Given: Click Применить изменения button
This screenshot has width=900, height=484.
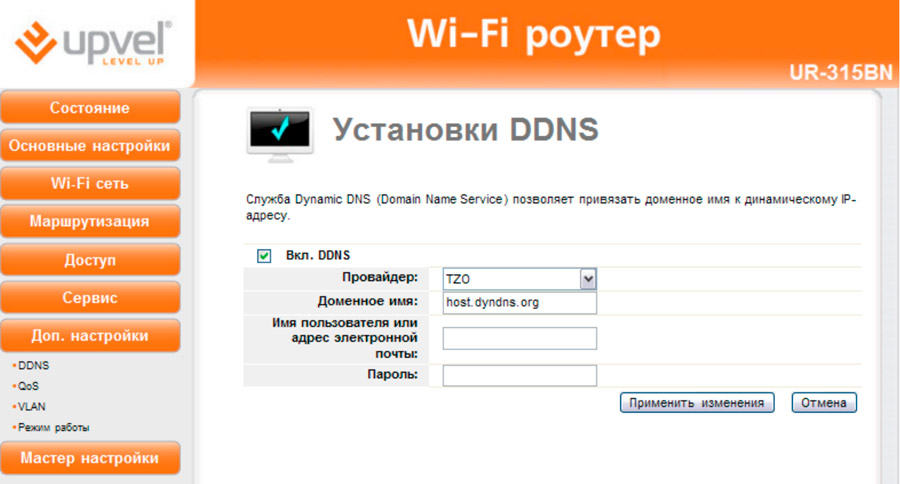Looking at the screenshot, I should [697, 402].
